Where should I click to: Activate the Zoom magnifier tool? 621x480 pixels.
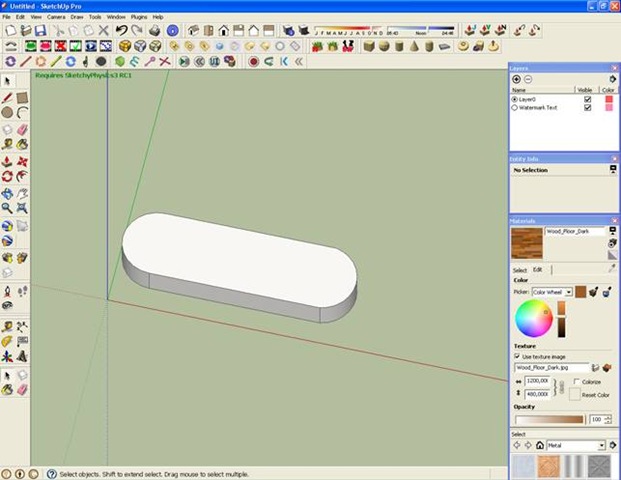[7, 208]
